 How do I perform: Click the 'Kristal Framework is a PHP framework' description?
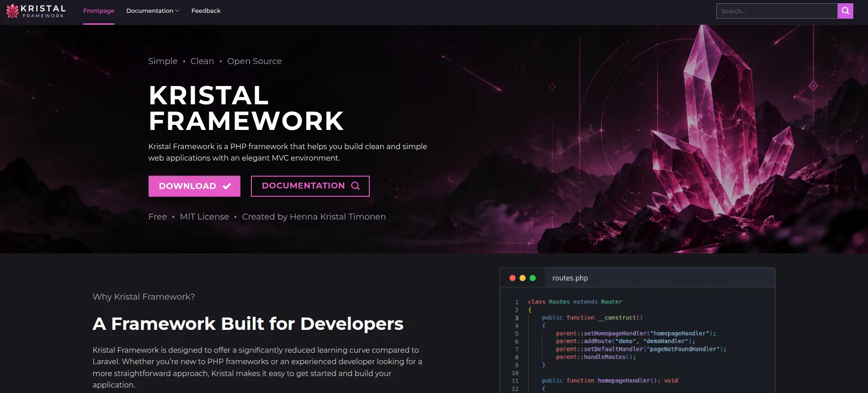pos(288,152)
